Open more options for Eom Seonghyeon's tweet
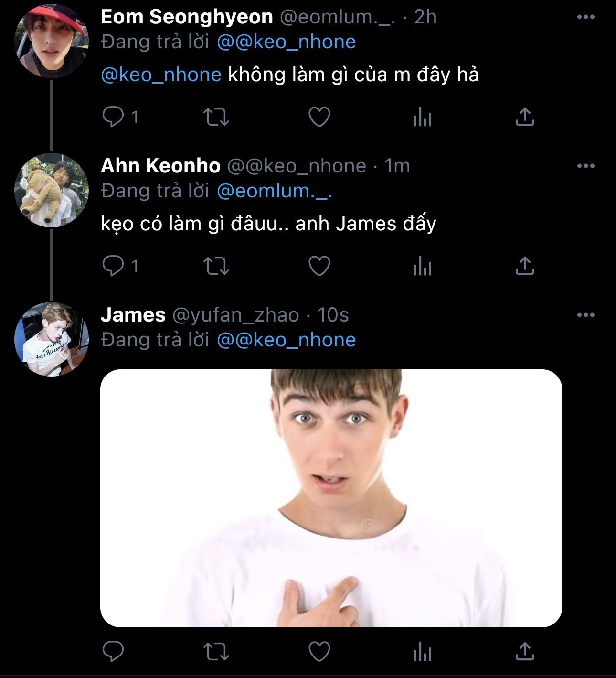The height and width of the screenshot is (678, 616). tap(585, 17)
